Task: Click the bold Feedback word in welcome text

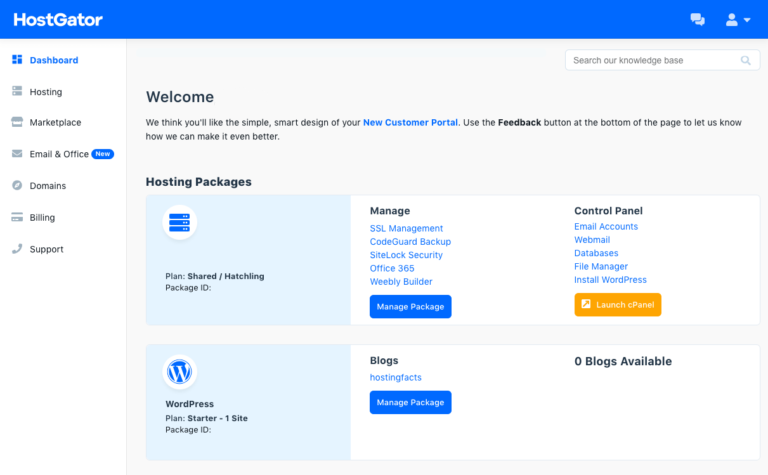Action: click(519, 122)
